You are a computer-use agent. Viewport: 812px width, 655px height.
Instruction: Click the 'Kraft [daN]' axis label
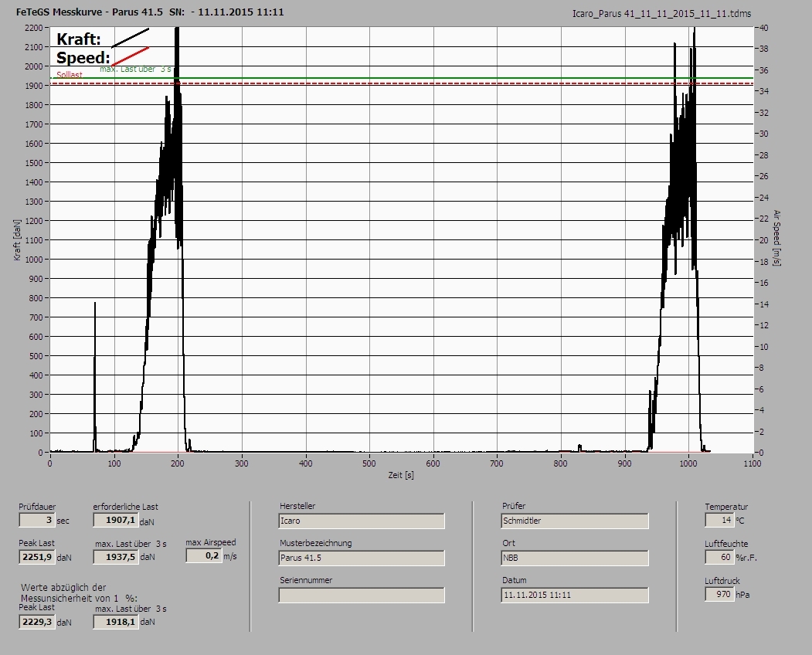coord(18,239)
